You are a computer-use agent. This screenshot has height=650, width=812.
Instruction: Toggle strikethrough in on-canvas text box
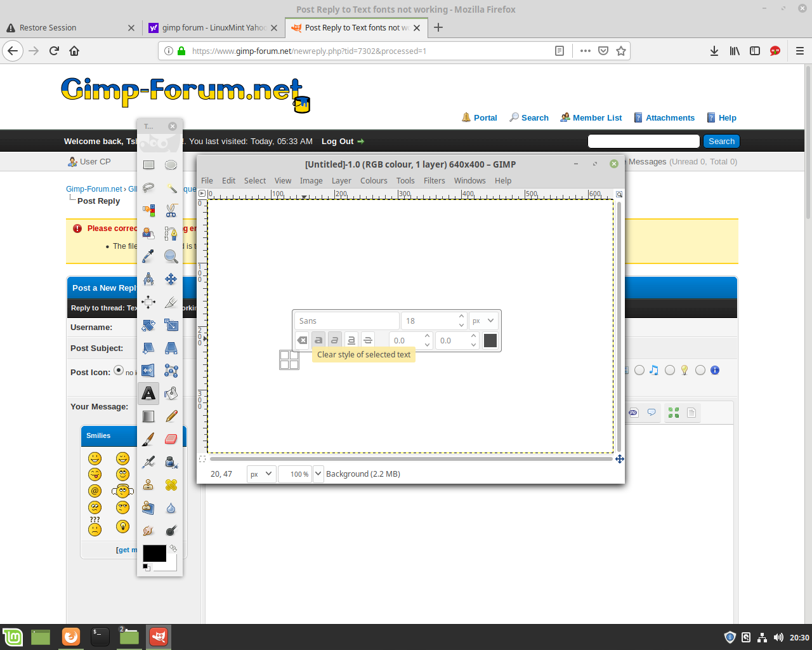click(368, 340)
